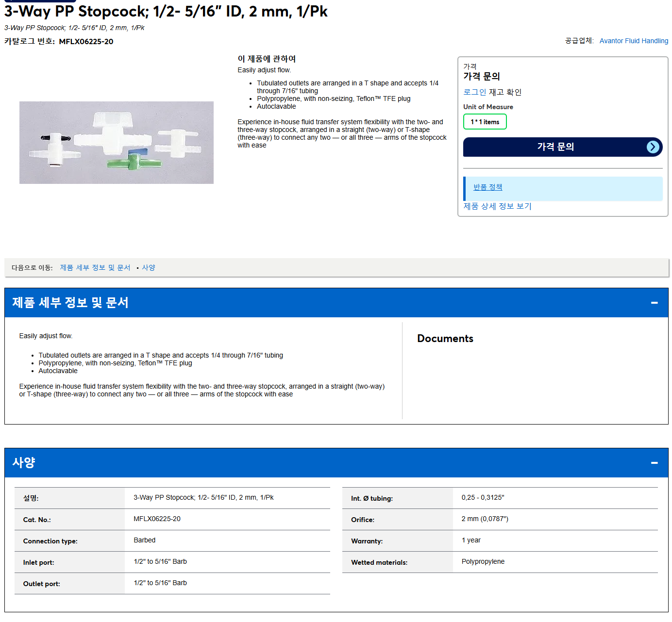The height and width of the screenshot is (622, 672).
Task: Click the Outlet port '1/2" to 5/16" Barb' value
Action: coord(160,583)
